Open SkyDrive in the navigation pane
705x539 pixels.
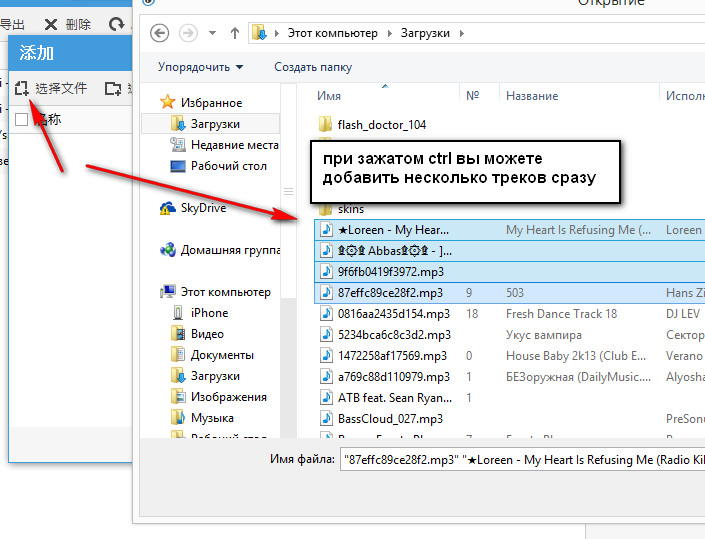point(203,208)
